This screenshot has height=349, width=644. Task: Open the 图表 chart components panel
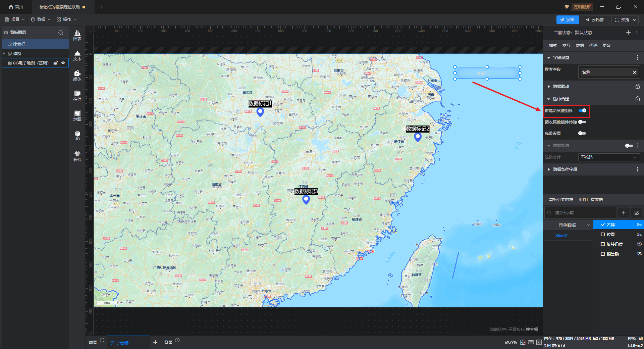pos(77,35)
